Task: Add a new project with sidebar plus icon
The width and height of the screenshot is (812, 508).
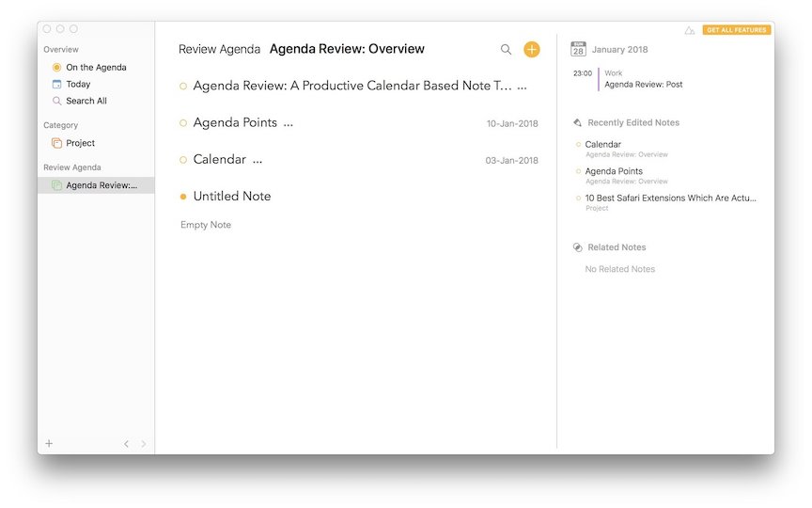Action: click(x=49, y=444)
